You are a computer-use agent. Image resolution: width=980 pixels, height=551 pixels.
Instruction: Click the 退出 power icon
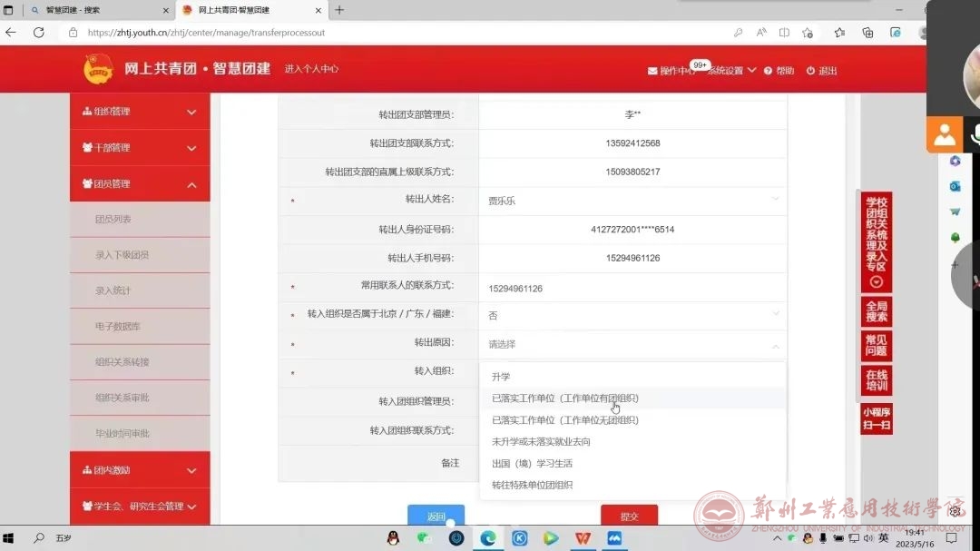(x=810, y=71)
